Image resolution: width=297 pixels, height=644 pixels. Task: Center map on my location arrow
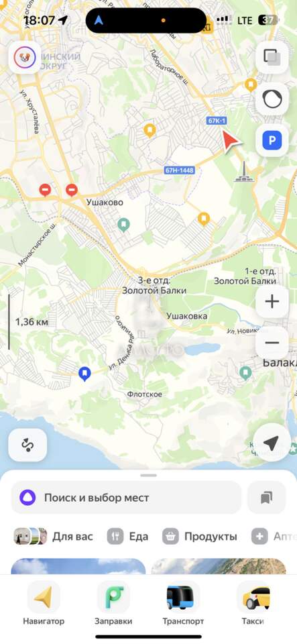pyautogui.click(x=271, y=443)
